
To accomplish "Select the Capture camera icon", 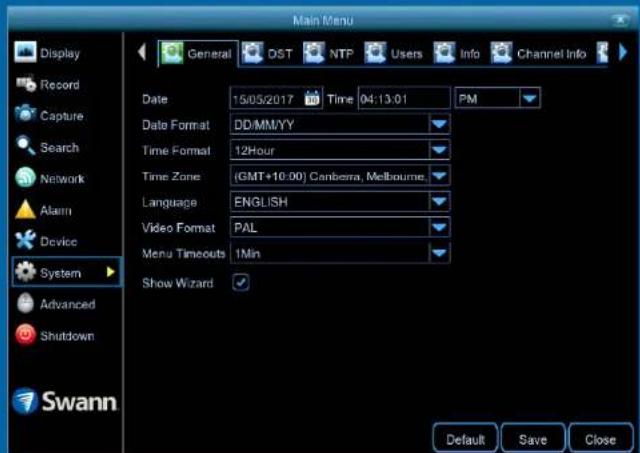I will [x=25, y=114].
